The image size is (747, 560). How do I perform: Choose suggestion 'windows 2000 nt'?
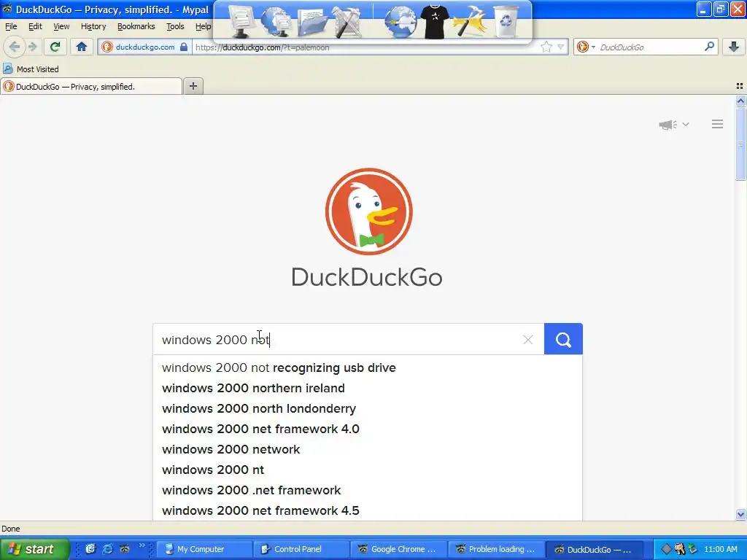pos(368,470)
